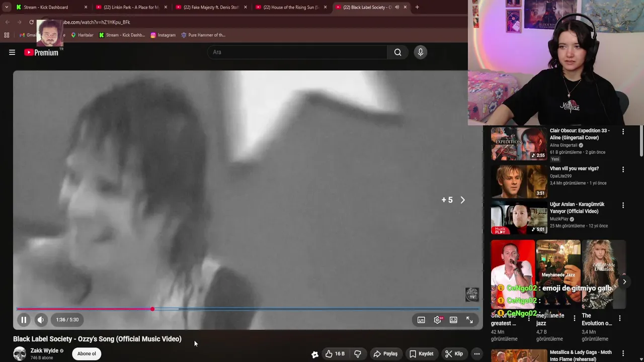The height and width of the screenshot is (362, 644).
Task: Click the sidebar vertical scrollbar
Action: 641,141
